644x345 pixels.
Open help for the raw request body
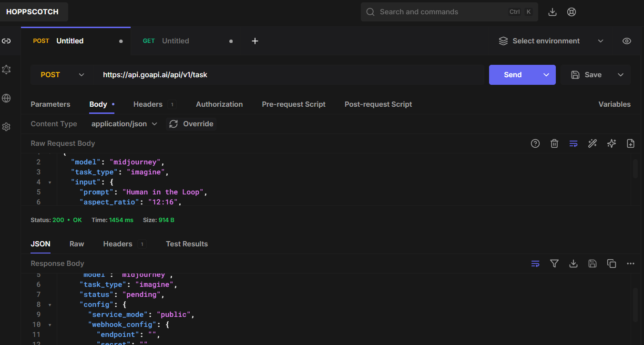[535, 143]
